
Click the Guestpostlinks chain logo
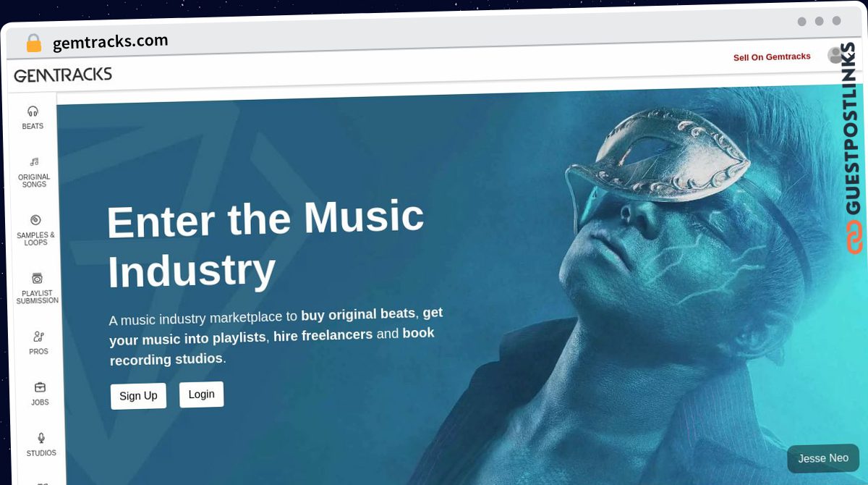pyautogui.click(x=854, y=237)
